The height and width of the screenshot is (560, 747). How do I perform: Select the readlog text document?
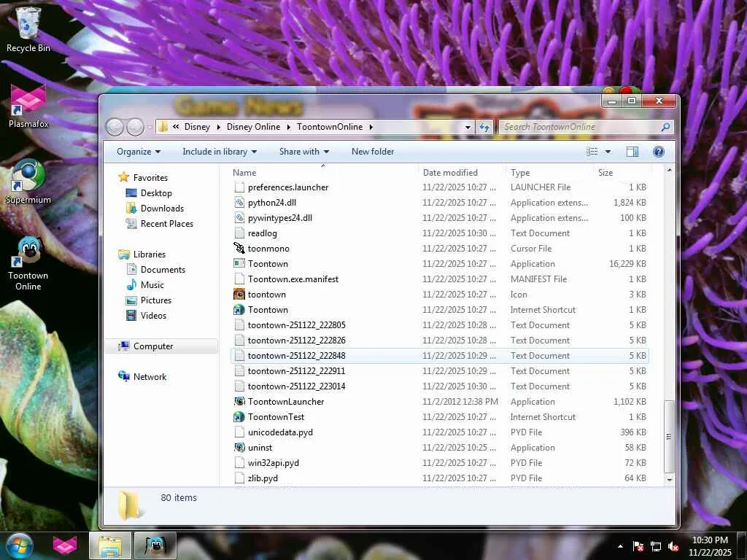439,233
